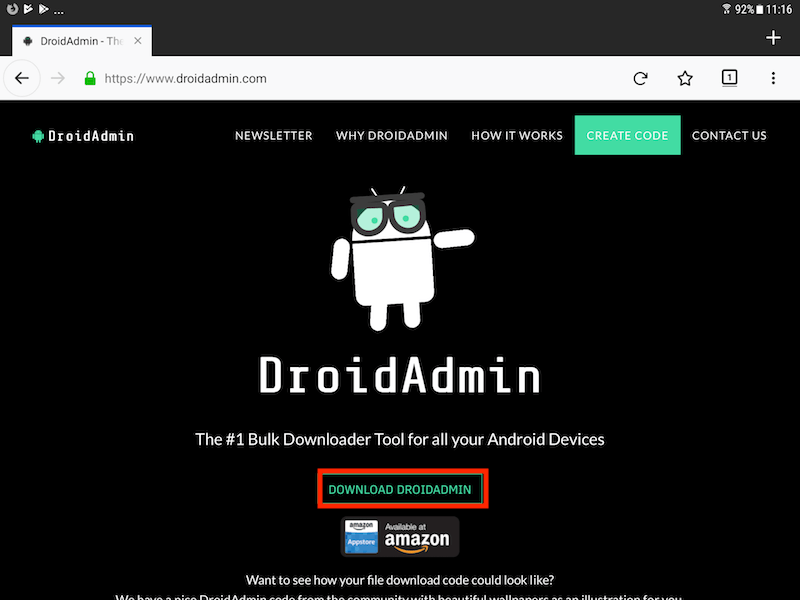Go back using the browser back arrow
This screenshot has height=600, width=800.
pos(22,78)
